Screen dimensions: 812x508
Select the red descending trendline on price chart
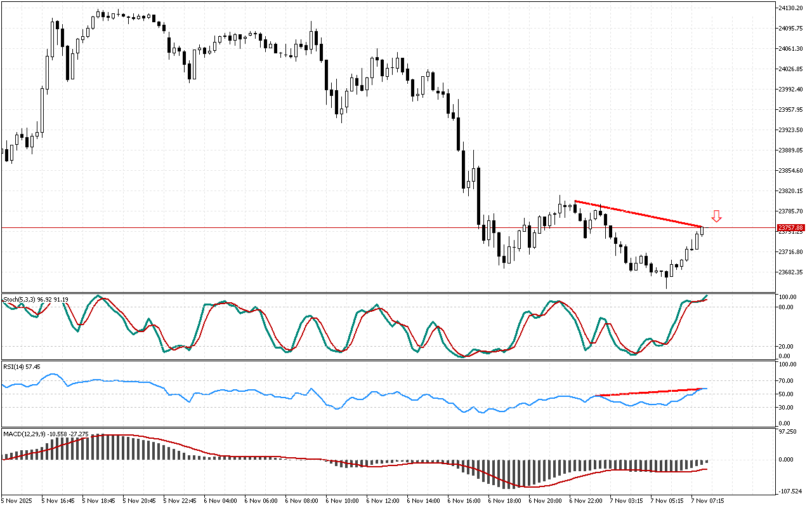[638, 213]
